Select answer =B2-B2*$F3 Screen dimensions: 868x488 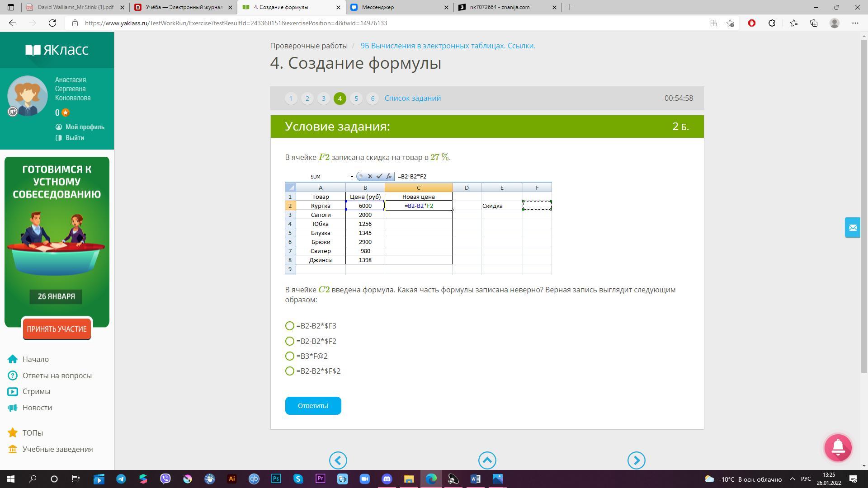click(290, 326)
